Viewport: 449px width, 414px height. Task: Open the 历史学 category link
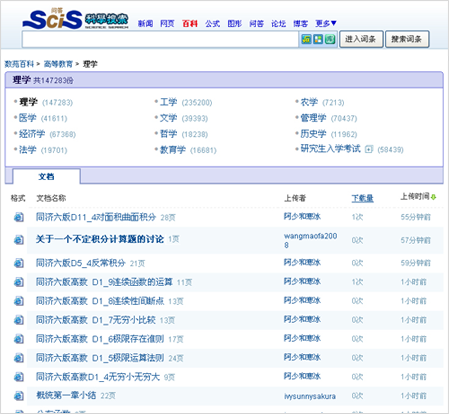[313, 134]
